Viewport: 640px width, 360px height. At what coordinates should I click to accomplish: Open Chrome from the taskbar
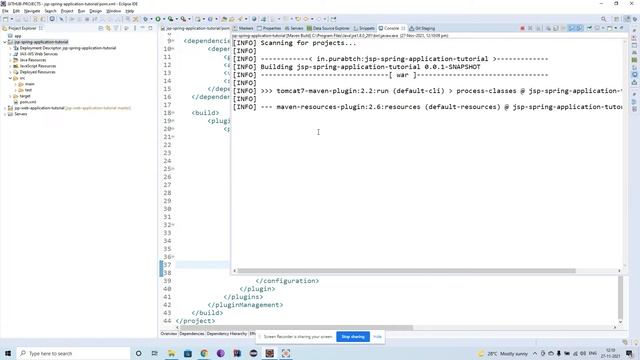[204, 353]
